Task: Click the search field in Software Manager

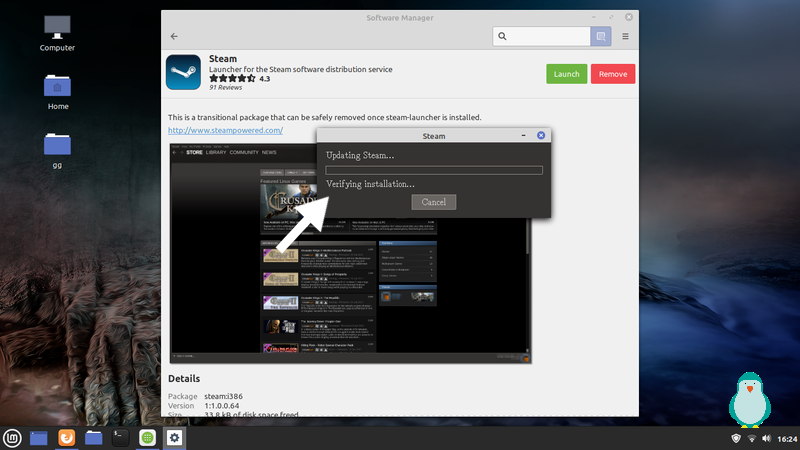Action: tap(541, 36)
